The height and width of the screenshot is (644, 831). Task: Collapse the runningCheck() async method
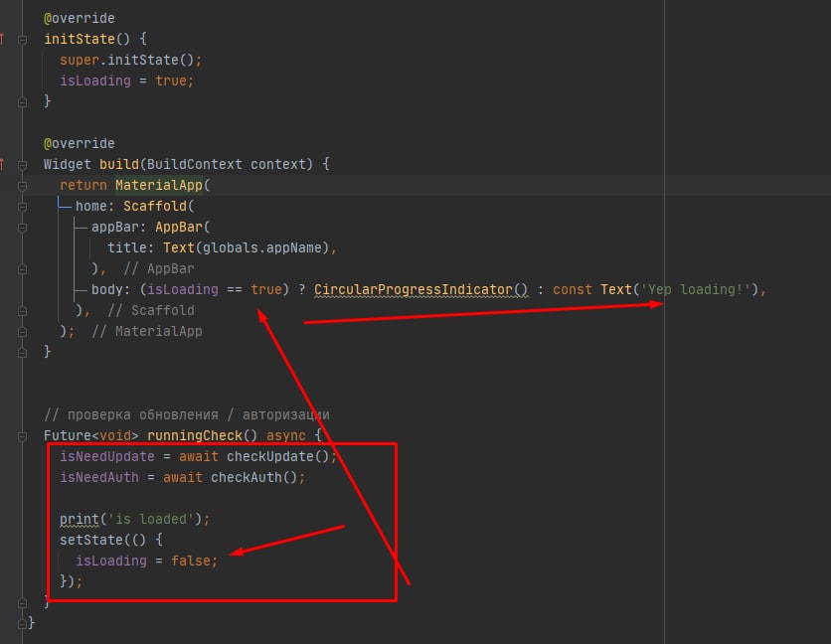point(22,436)
